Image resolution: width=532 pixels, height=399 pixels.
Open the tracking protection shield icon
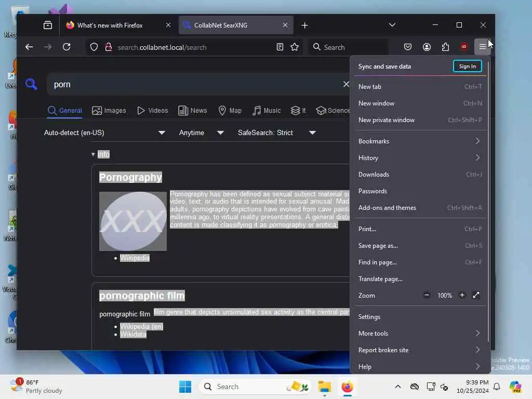(94, 47)
